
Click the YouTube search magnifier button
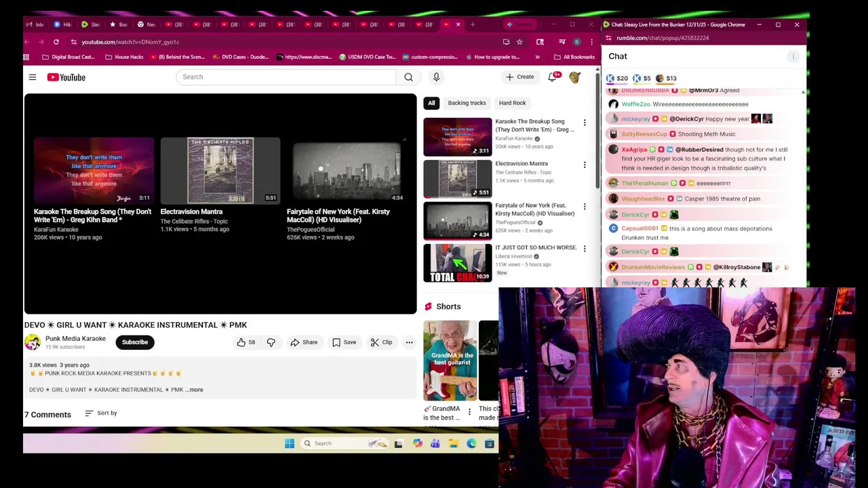click(x=408, y=77)
